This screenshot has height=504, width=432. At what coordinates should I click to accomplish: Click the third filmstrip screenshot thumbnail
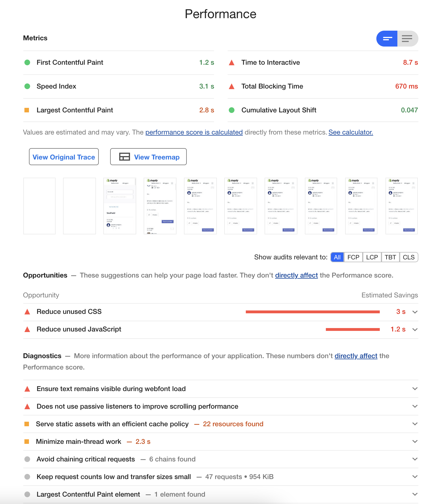pyautogui.click(x=120, y=206)
